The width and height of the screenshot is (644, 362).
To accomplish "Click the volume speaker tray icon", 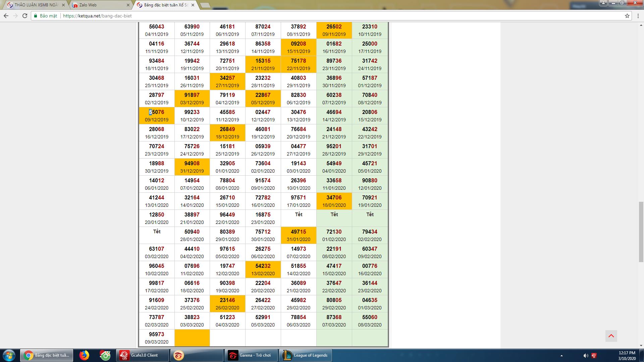I will tap(586, 356).
